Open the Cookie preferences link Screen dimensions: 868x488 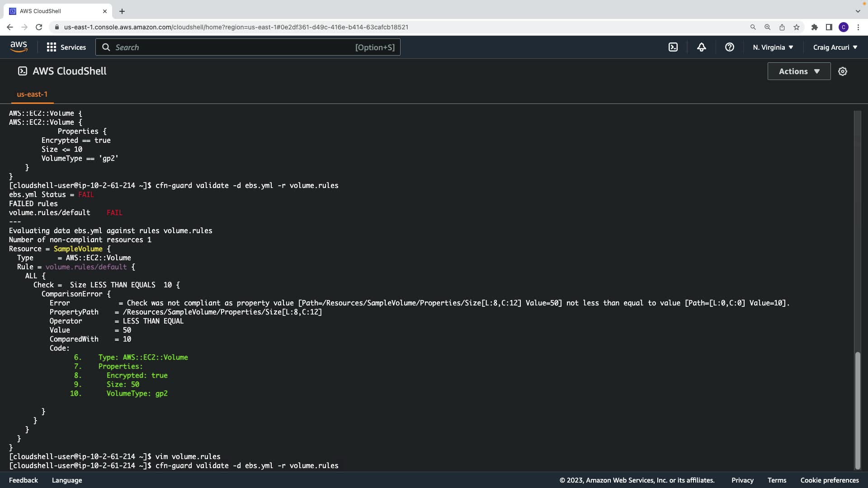coord(829,480)
